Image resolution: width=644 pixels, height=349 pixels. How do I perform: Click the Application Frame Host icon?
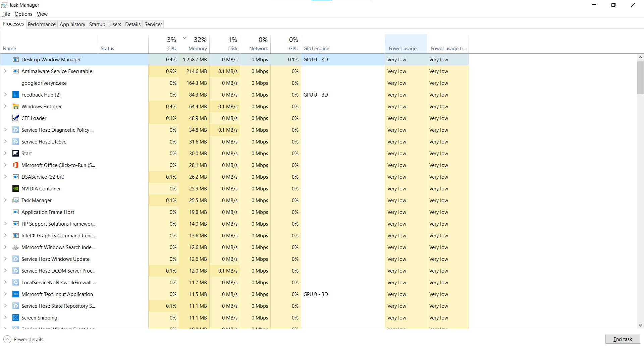pyautogui.click(x=15, y=212)
